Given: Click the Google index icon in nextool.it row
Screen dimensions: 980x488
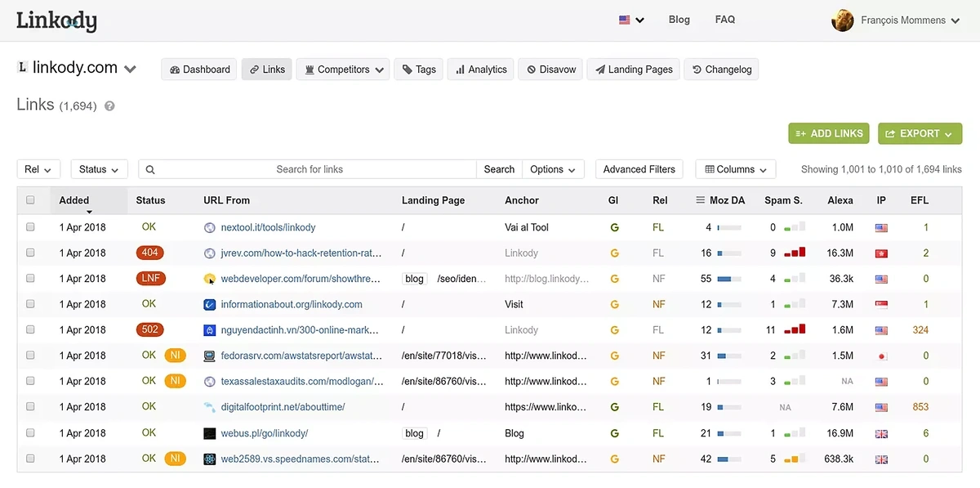Looking at the screenshot, I should coord(614,227).
